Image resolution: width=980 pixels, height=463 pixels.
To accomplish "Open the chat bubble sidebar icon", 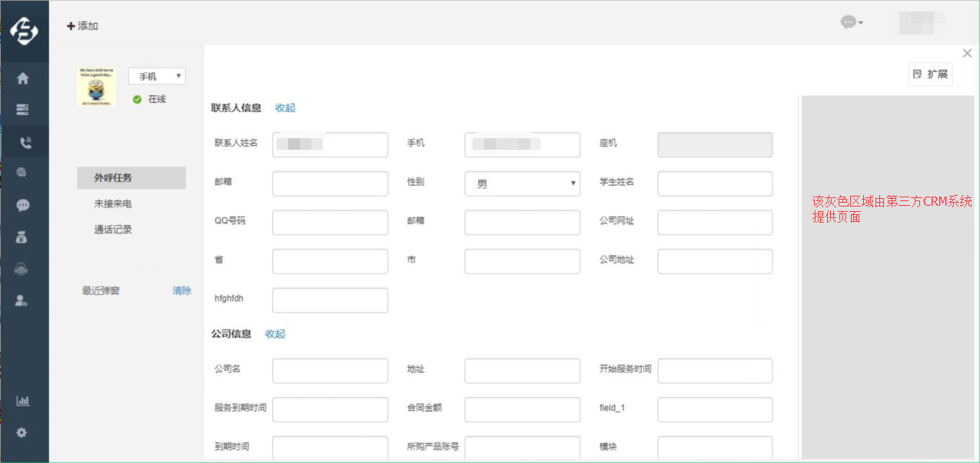I will 23,205.
